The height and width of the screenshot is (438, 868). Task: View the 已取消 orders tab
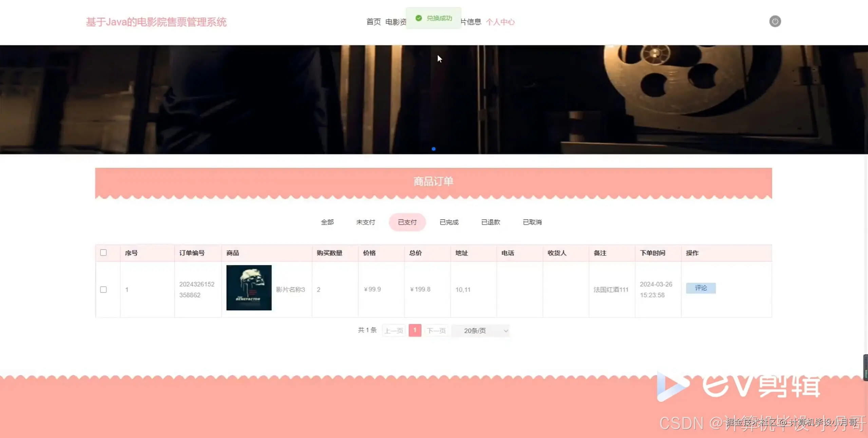532,222
